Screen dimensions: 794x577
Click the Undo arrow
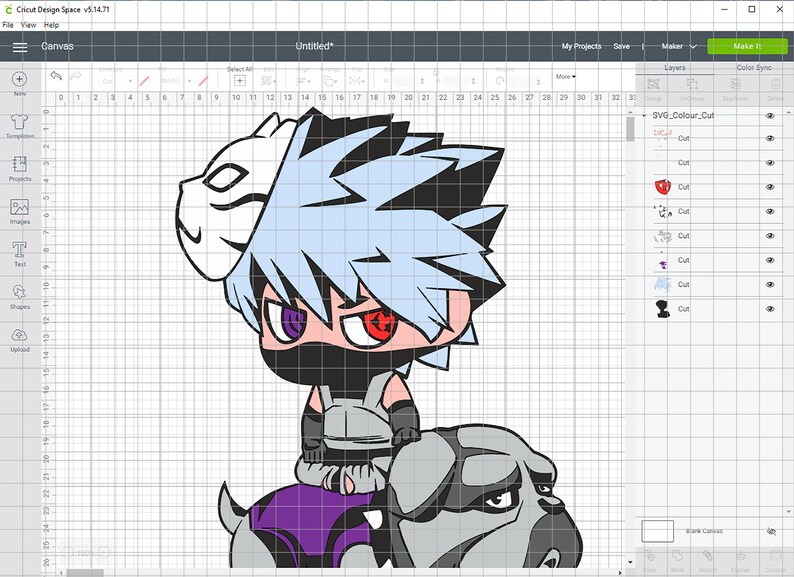[x=56, y=76]
